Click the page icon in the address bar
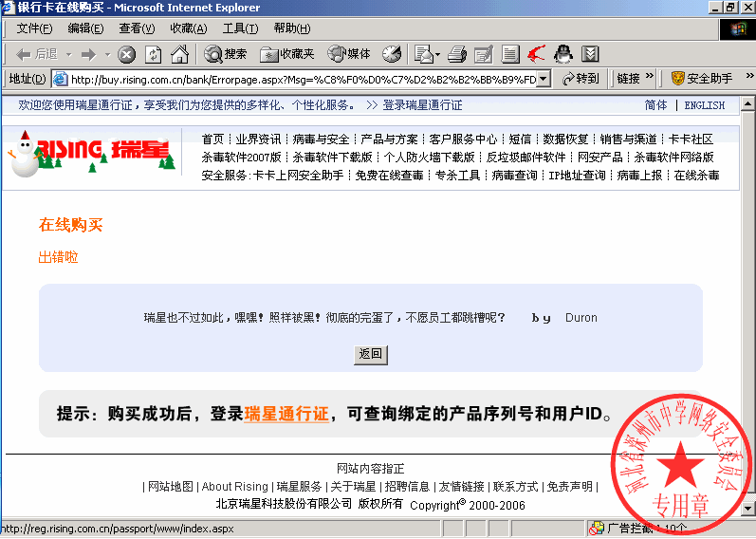Viewport: 756px width, 539px height. (x=61, y=79)
